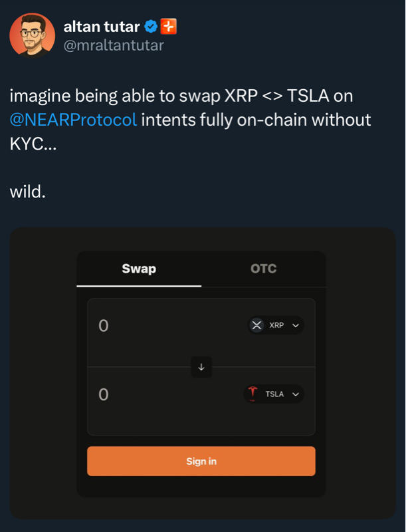
Task: Expand the chevron next to TSLA
Action: coord(296,394)
